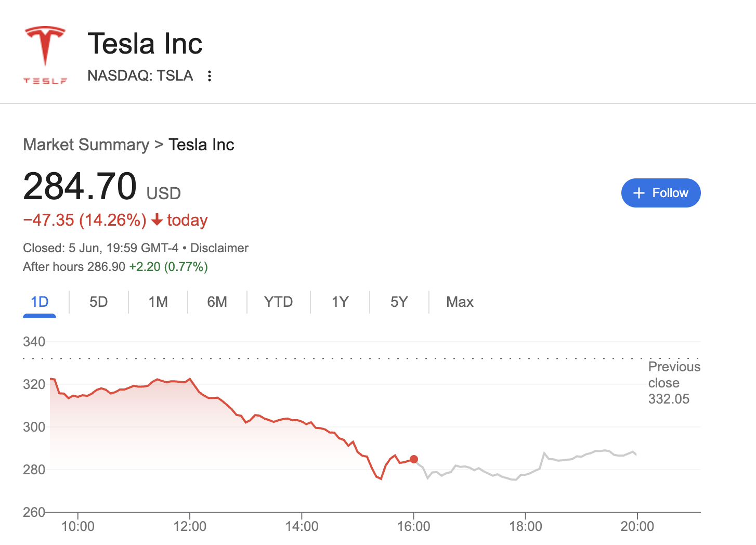The image size is (756, 545).
Task: Click the 284.70 stock price
Action: point(80,186)
